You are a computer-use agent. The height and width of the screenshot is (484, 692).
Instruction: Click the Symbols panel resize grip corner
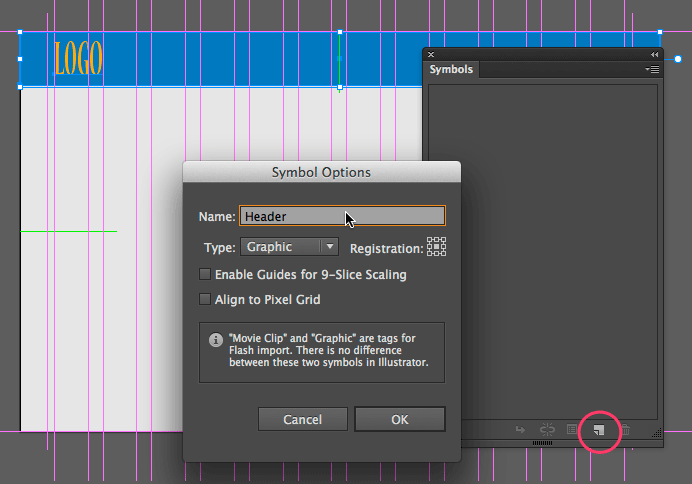657,432
